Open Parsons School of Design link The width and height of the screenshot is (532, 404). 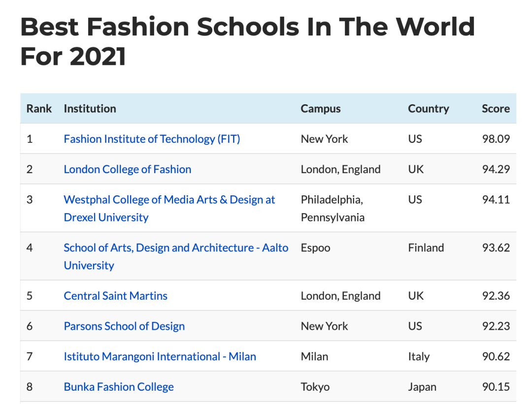point(124,326)
